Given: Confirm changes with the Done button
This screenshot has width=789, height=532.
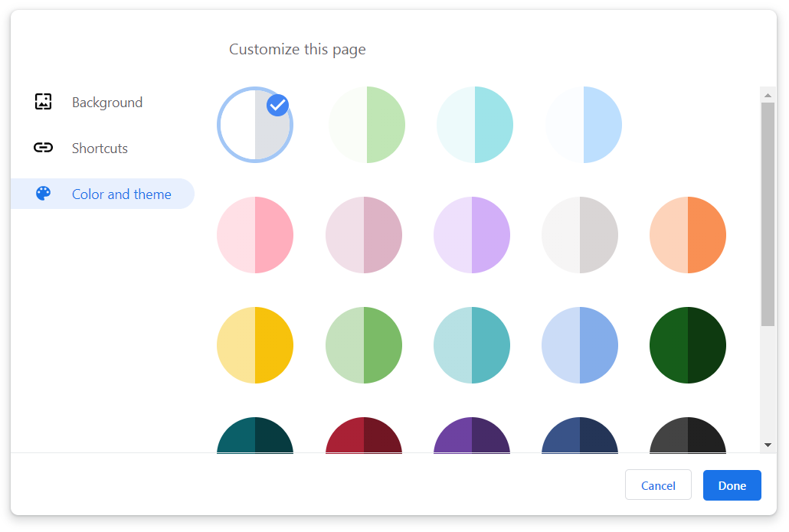Looking at the screenshot, I should (x=732, y=485).
